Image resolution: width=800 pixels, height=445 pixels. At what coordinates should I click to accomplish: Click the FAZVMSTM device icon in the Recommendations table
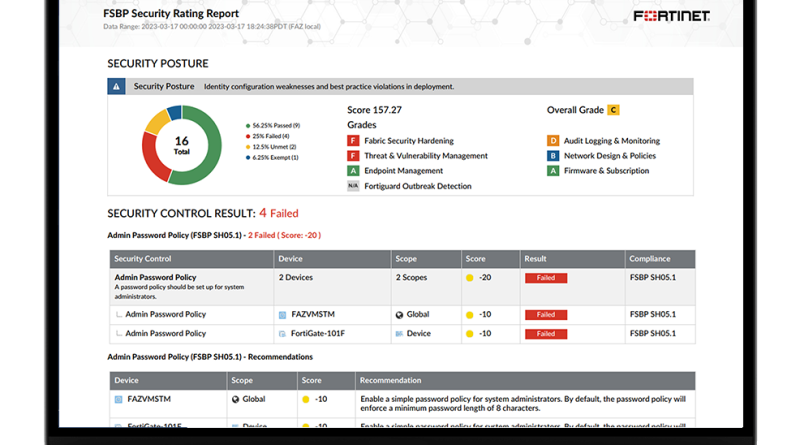pos(118,400)
